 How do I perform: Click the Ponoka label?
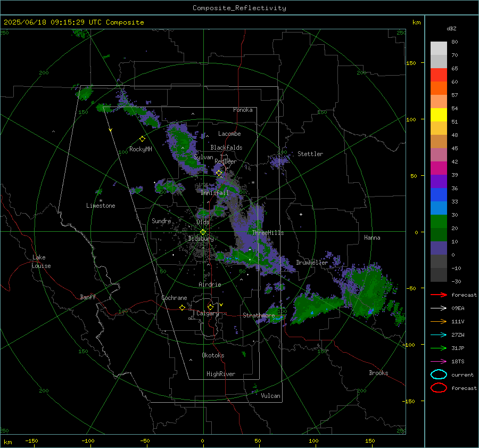(243, 110)
